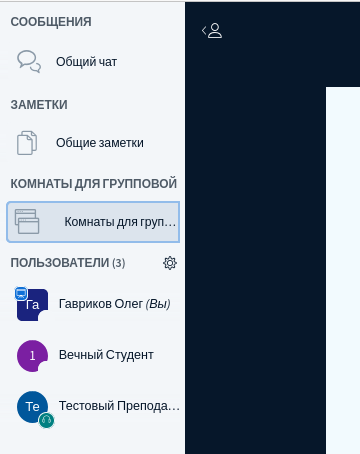Collapse the users list panel toggle

[x=212, y=31]
